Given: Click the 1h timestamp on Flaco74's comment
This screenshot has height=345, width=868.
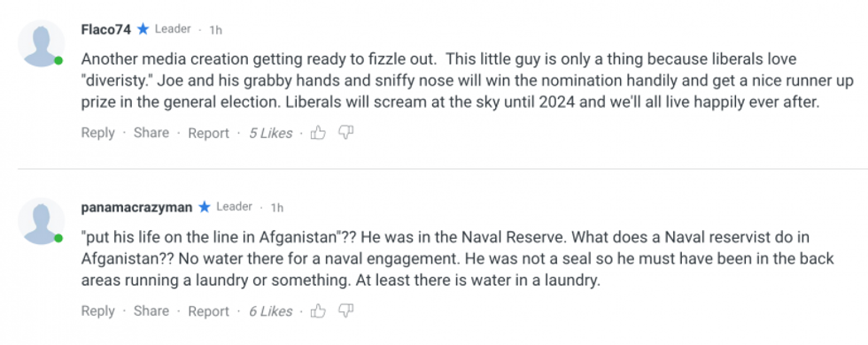Looking at the screenshot, I should [215, 30].
